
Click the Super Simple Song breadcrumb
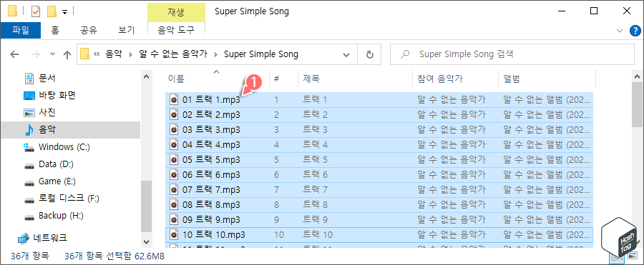[261, 54]
